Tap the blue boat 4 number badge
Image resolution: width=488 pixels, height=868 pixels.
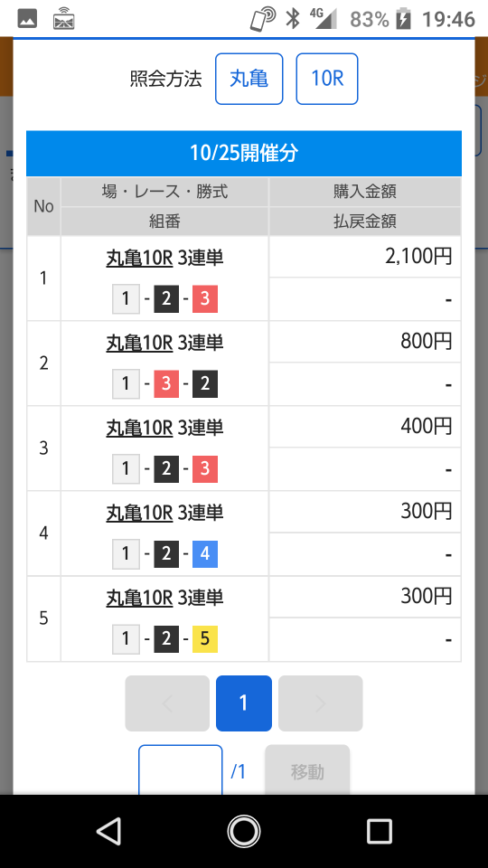coord(205,553)
